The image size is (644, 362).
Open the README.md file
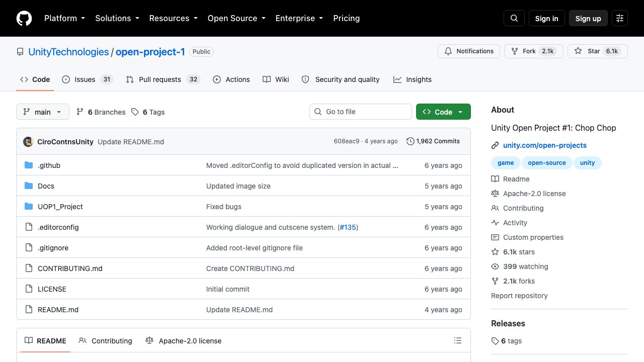point(58,310)
